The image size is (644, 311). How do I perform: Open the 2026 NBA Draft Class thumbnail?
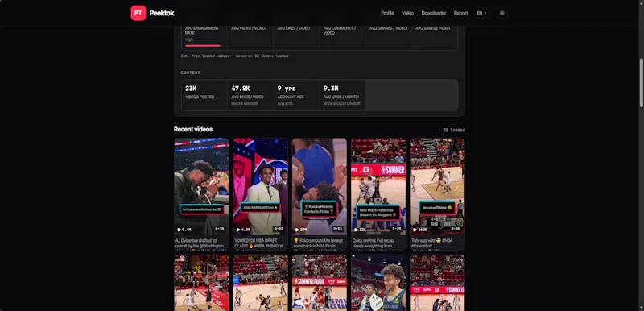(x=260, y=186)
